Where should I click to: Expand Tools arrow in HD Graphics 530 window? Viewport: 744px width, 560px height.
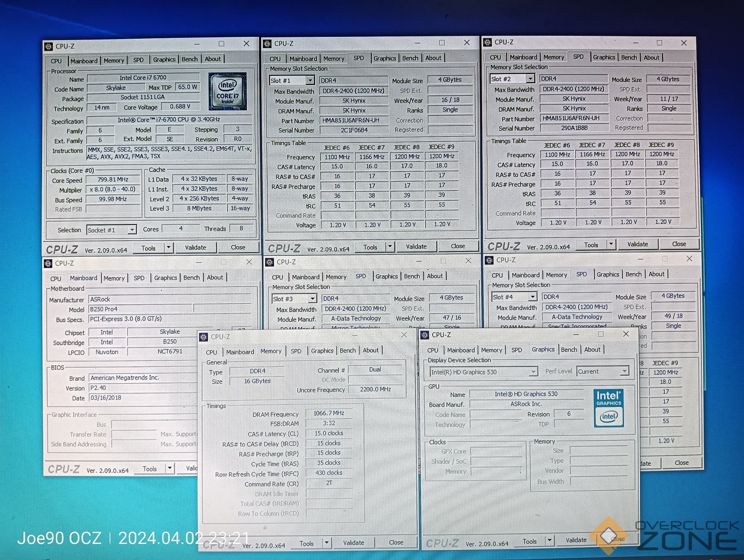coord(549,540)
